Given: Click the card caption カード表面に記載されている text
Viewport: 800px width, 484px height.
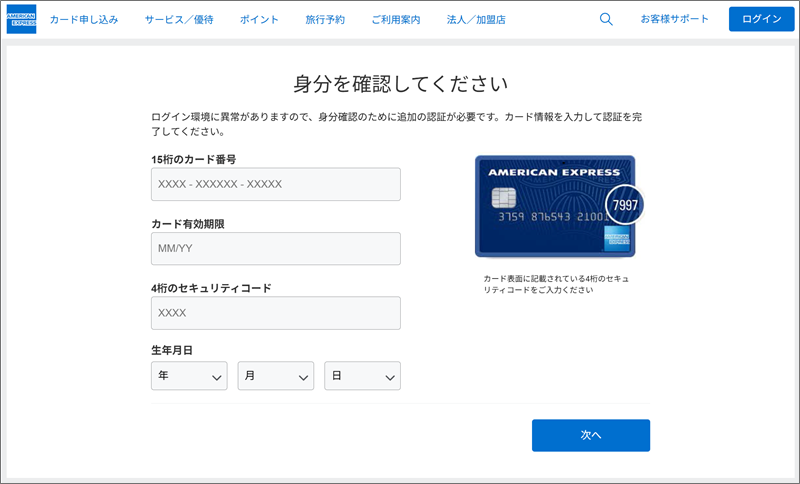Looking at the screenshot, I should pyautogui.click(x=556, y=284).
